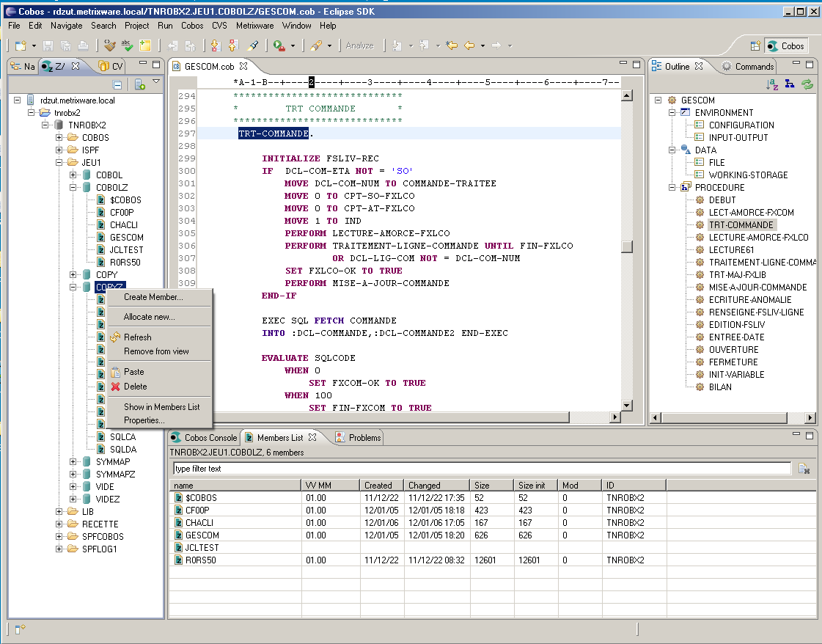Click the type filter text field
The width and height of the screenshot is (822, 644).
click(482, 468)
